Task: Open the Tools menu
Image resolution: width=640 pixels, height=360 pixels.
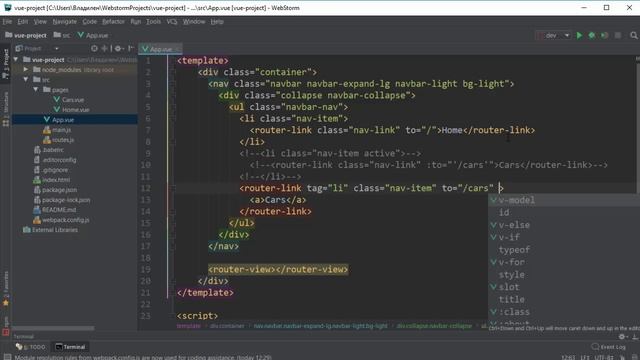Action: tap(153, 22)
